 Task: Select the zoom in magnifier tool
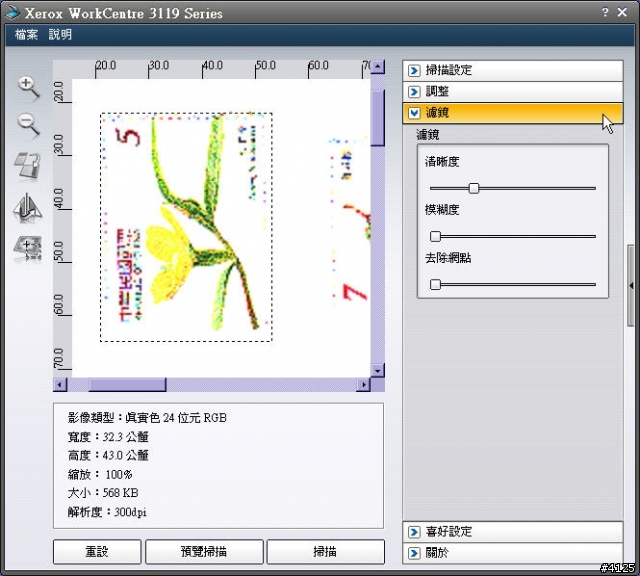[28, 87]
